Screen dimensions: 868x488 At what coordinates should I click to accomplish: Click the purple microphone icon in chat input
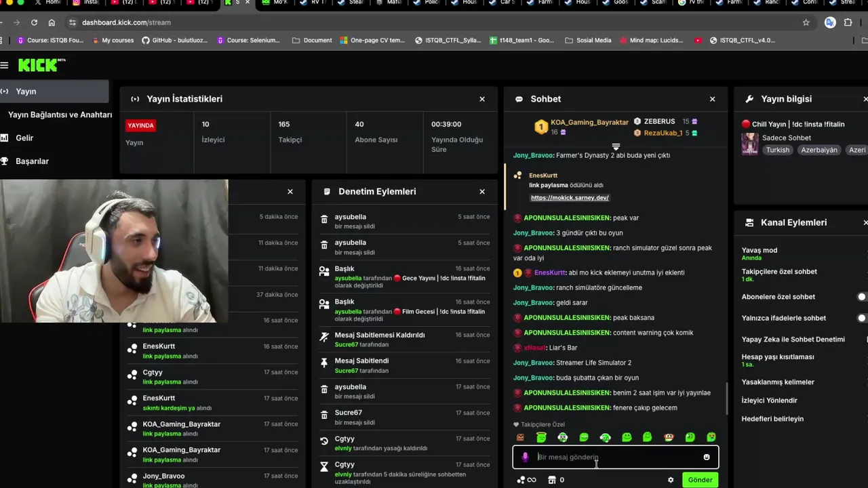525,457
